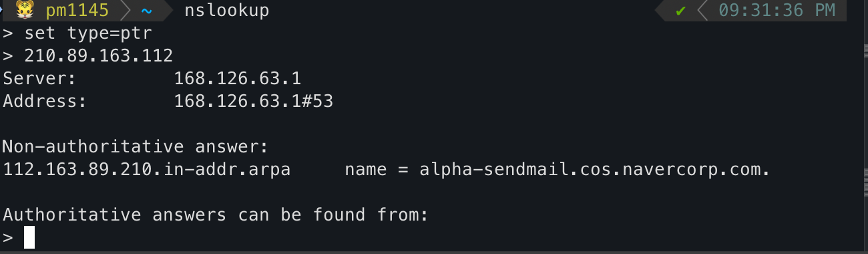The height and width of the screenshot is (254, 868).
Task: Click the Non-authoritative answer heading
Action: point(136,146)
